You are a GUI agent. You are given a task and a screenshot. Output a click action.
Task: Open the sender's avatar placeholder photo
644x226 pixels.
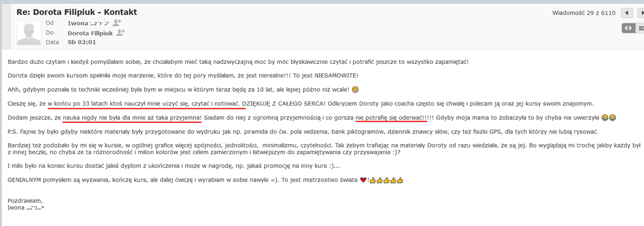[29, 33]
